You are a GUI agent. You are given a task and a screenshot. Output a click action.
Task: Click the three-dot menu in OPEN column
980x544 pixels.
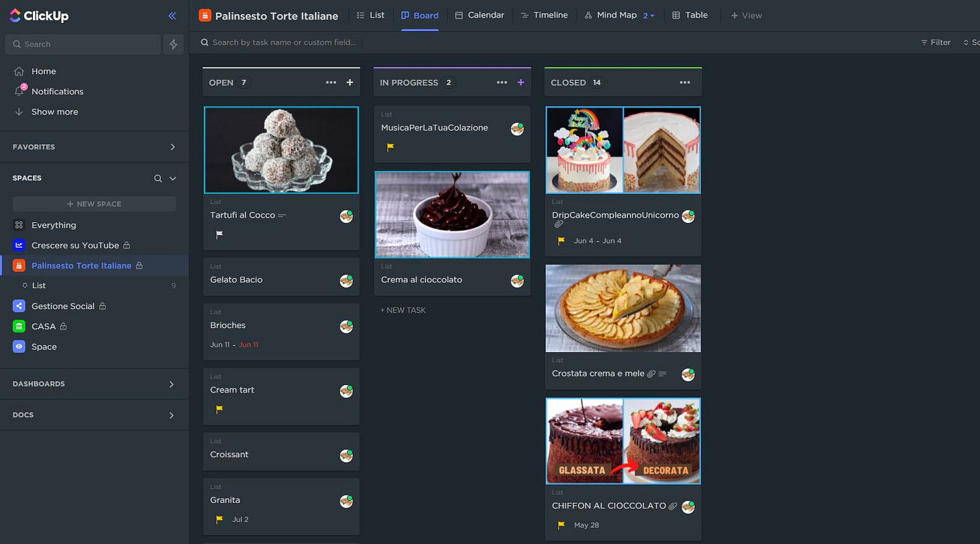pos(330,82)
